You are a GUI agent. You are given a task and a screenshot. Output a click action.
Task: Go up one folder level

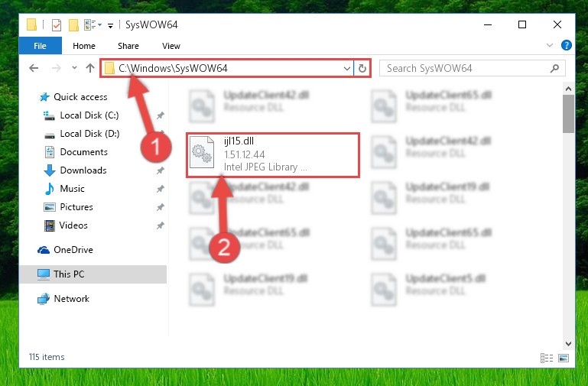click(90, 68)
